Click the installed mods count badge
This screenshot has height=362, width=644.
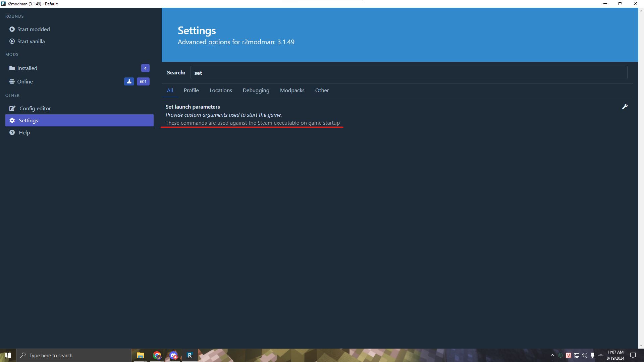pos(145,68)
